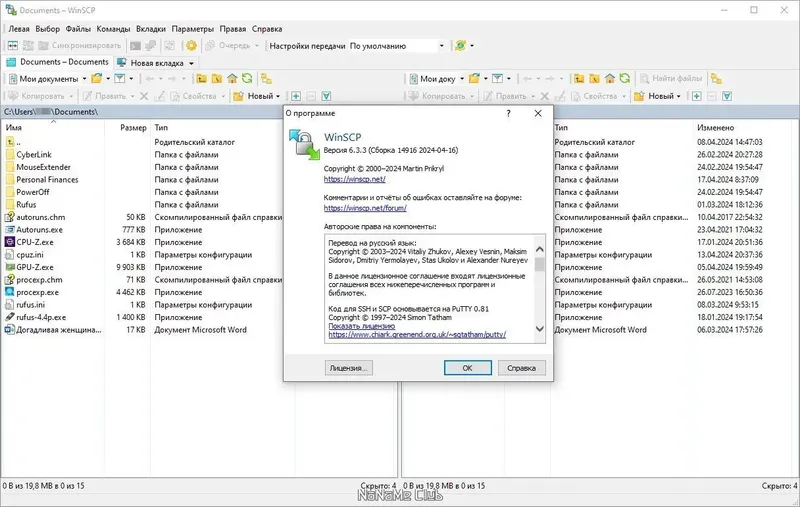Confirm the About dialog with OK
Screen dimensions: 800x507
[467, 368]
